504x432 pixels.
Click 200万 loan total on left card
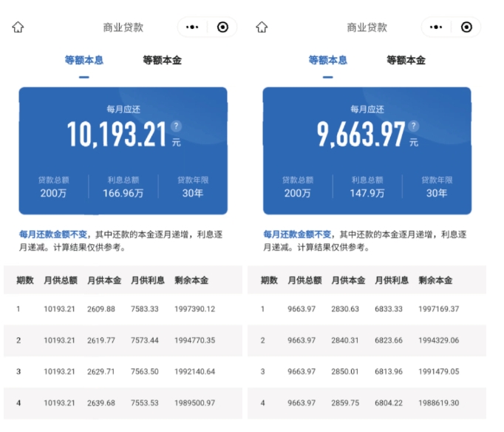coord(53,193)
